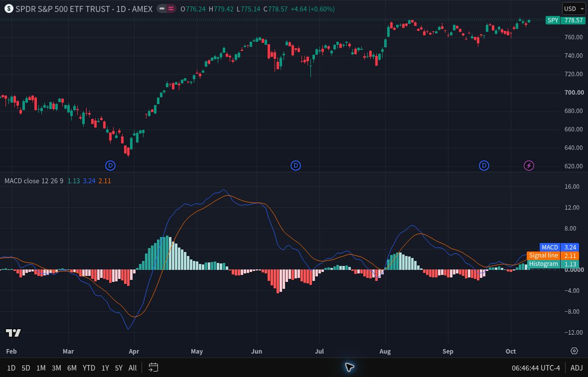Image resolution: width=588 pixels, height=377 pixels.
Task: Click the purple earnings lightning marker
Action: point(529,165)
